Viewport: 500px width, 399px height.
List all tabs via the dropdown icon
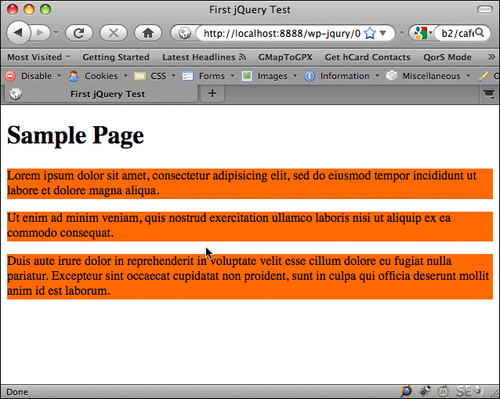coord(489,94)
